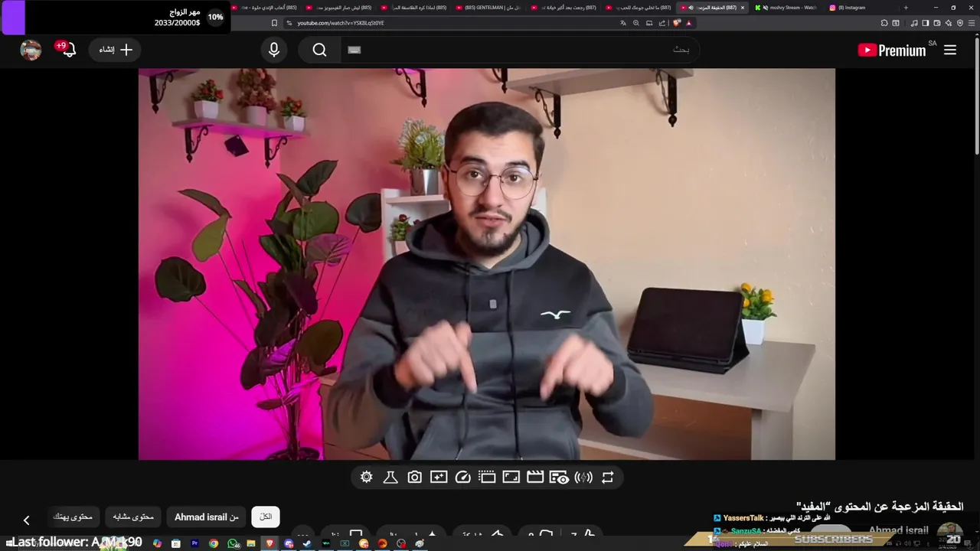Click the bookmark icon in address bar
The height and width of the screenshot is (551, 980).
274,23
